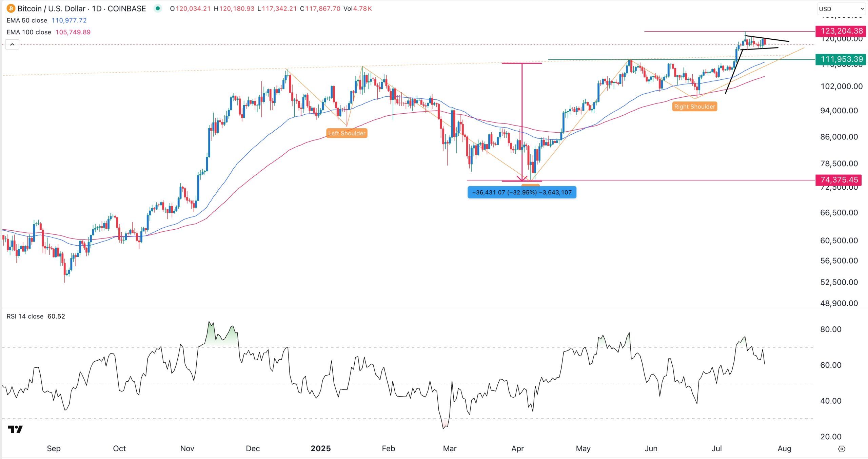Screen dimensions: 868x459
Task: Click the 48,900.00 price axis value
Action: click(839, 303)
